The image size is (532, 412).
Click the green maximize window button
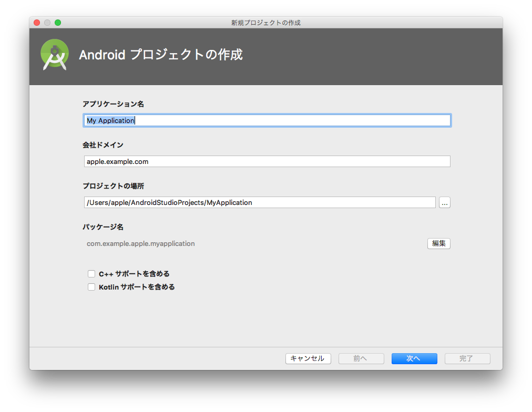coord(58,23)
